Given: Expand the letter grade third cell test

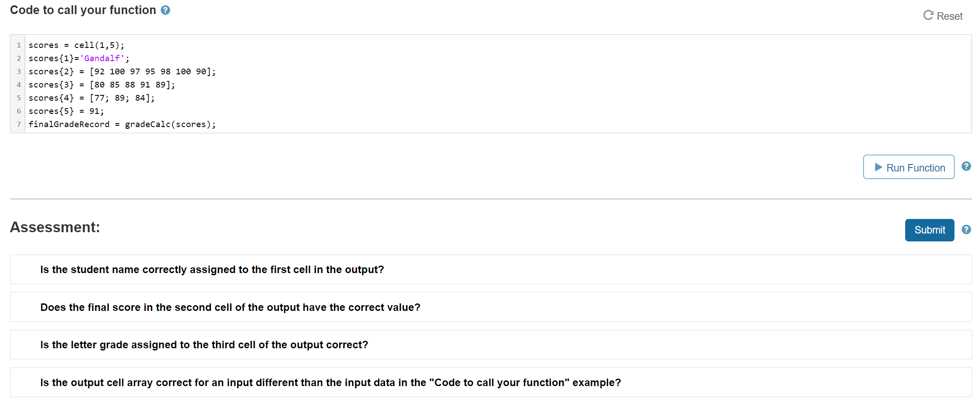Looking at the screenshot, I should 491,345.
